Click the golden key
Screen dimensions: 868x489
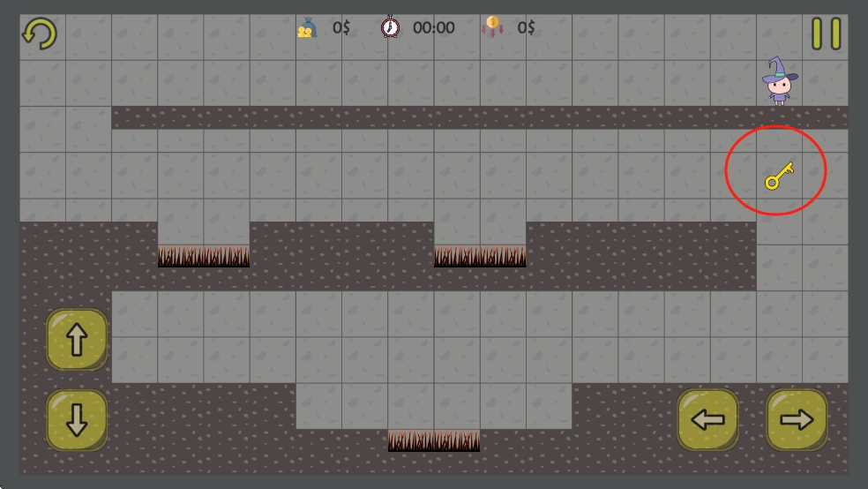coord(779,175)
